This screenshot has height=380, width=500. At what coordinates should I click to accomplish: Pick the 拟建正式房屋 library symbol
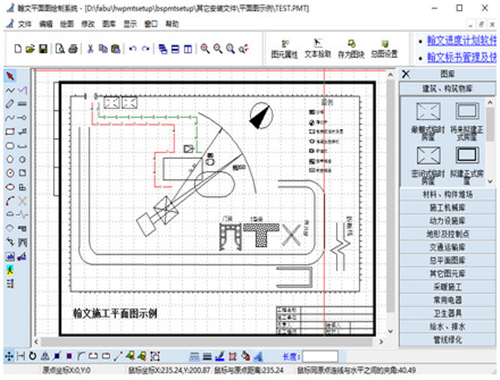click(x=467, y=165)
